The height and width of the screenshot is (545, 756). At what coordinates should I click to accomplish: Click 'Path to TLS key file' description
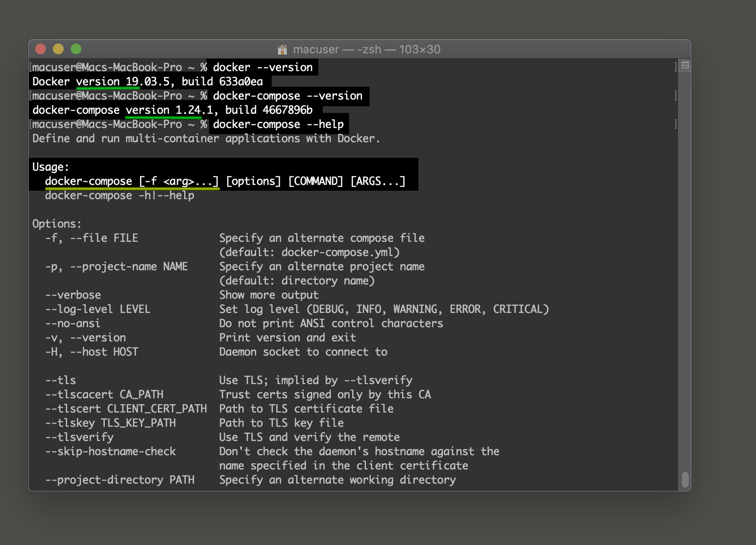coord(281,423)
